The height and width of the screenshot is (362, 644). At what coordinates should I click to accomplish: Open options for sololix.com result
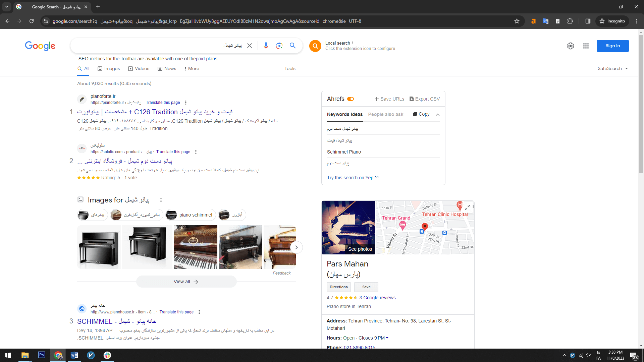[196, 152]
